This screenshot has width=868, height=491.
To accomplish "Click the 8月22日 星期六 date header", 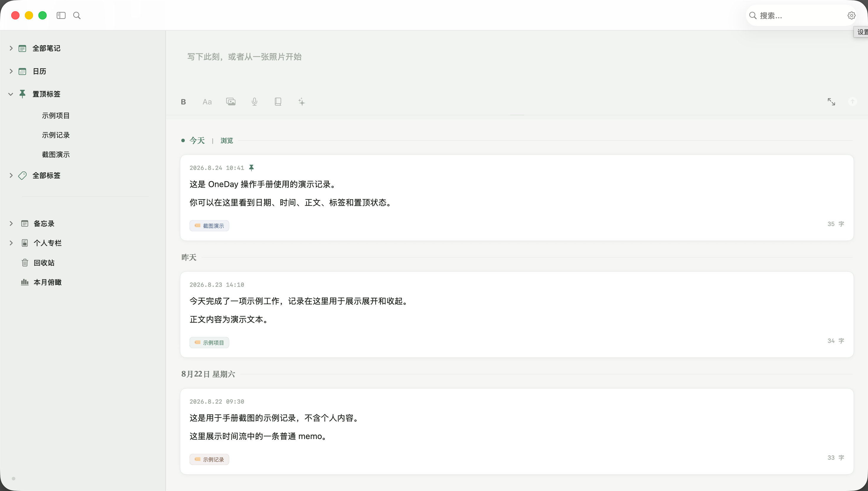I will tap(208, 374).
